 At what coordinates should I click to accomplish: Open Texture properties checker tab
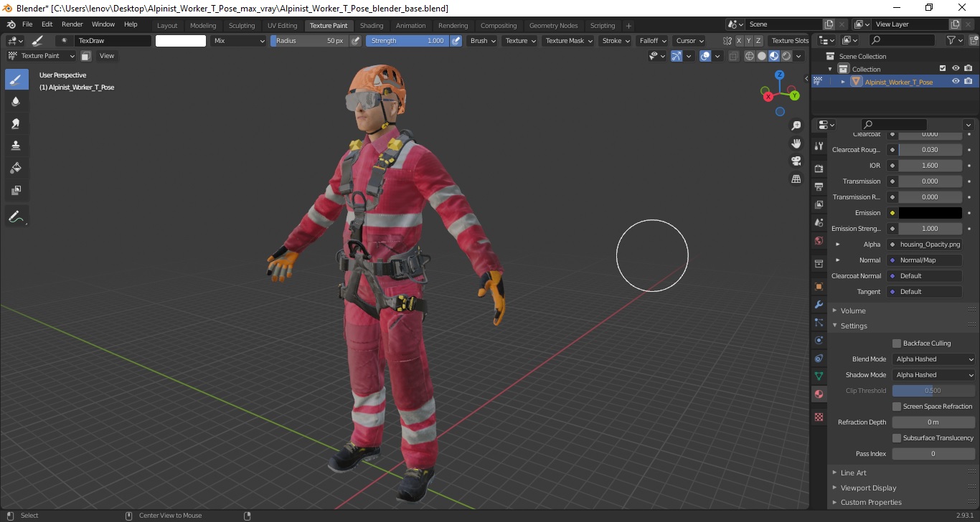coord(819,417)
